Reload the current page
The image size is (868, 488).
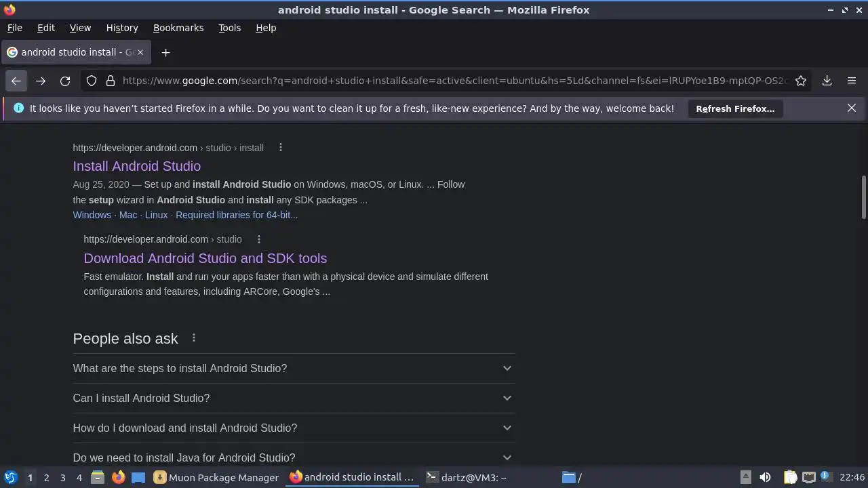point(65,81)
